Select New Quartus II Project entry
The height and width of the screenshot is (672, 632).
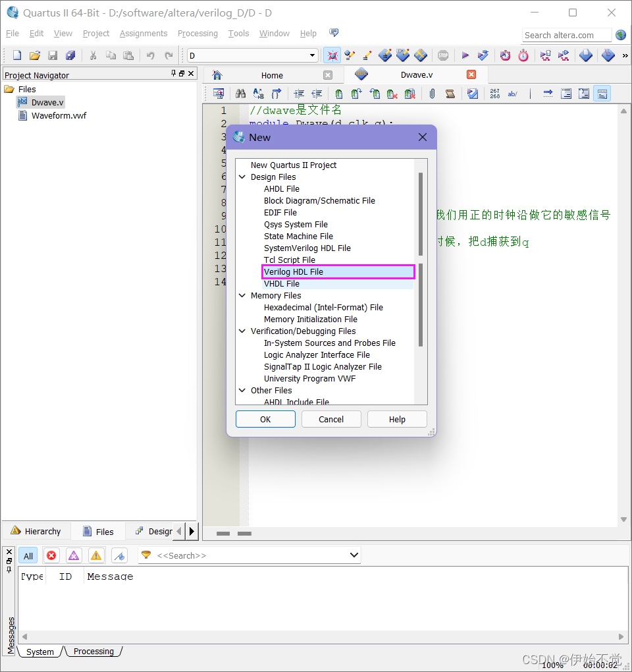(294, 165)
